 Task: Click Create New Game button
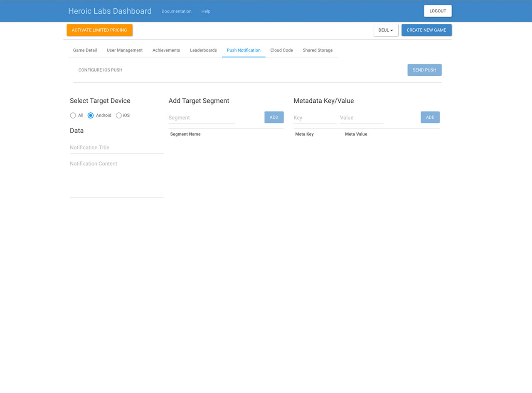[x=426, y=30]
